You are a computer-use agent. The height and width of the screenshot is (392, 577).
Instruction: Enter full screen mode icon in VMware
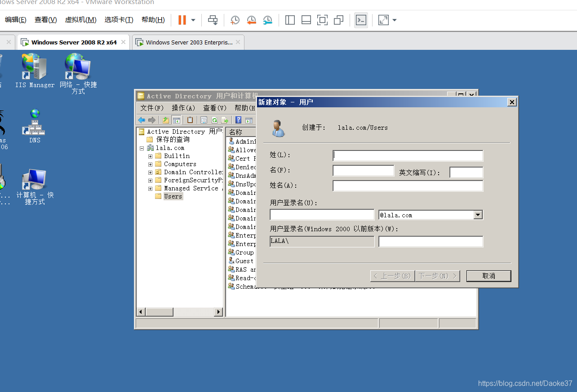coord(323,20)
